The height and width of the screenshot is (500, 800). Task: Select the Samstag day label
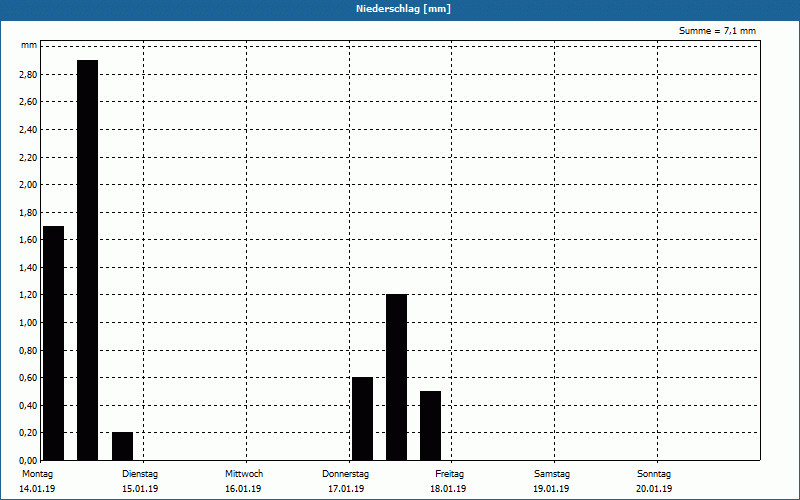(552, 474)
